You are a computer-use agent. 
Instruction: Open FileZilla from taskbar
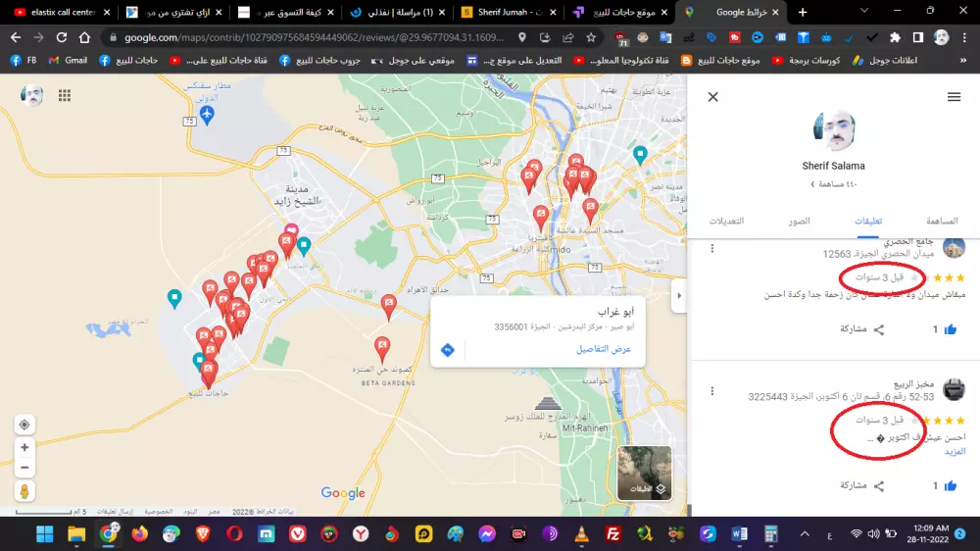[612, 533]
